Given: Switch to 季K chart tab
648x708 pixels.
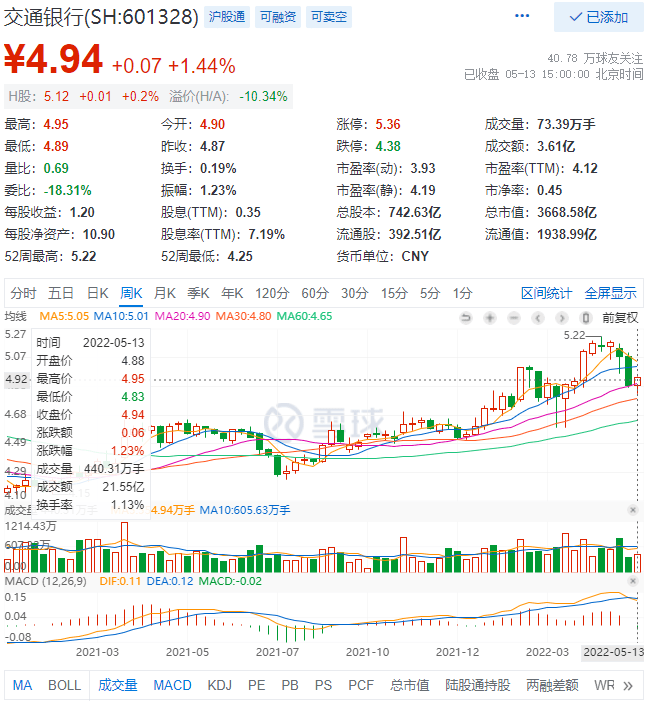Looking at the screenshot, I should tap(198, 293).
